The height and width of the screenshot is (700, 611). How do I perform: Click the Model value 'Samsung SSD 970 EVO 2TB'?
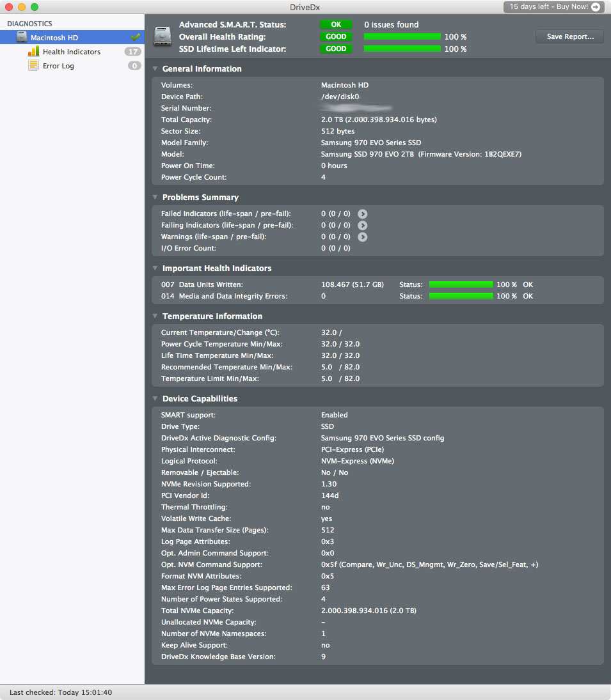[x=367, y=154]
